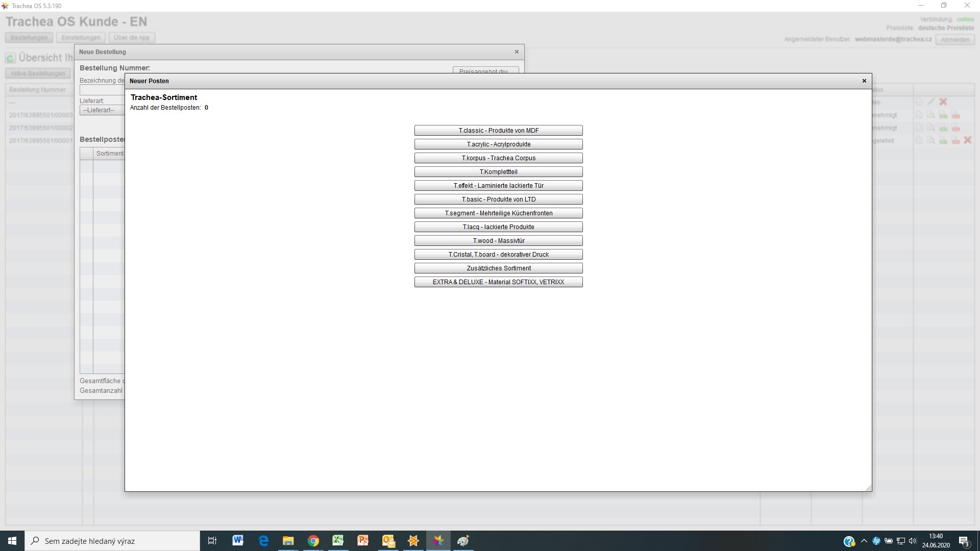Image resolution: width=980 pixels, height=551 pixels.
Task: Switch to Trachea OS app in taskbar
Action: click(x=438, y=541)
